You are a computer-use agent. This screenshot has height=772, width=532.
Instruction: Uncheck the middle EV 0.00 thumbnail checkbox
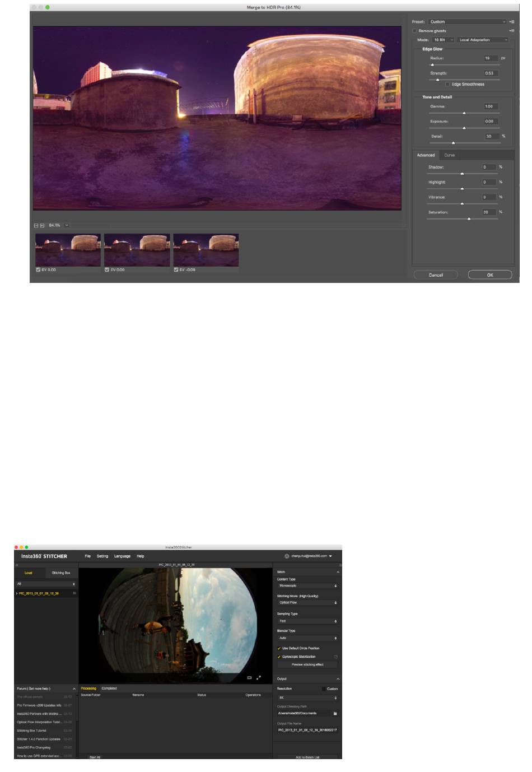click(107, 269)
